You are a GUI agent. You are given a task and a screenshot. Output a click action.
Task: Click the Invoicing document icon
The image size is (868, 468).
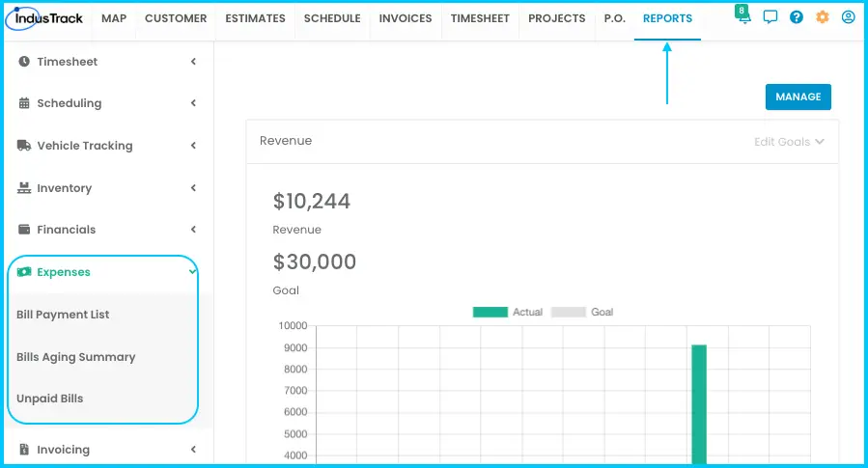pyautogui.click(x=24, y=450)
